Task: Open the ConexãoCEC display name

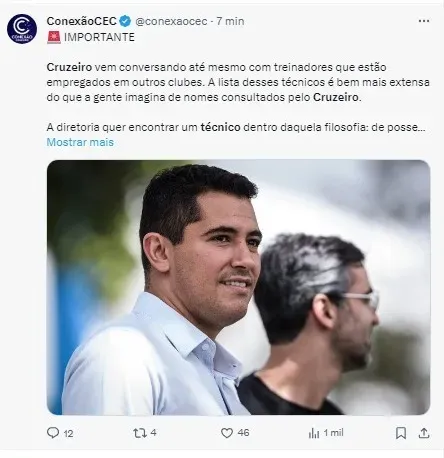Action: tap(82, 21)
